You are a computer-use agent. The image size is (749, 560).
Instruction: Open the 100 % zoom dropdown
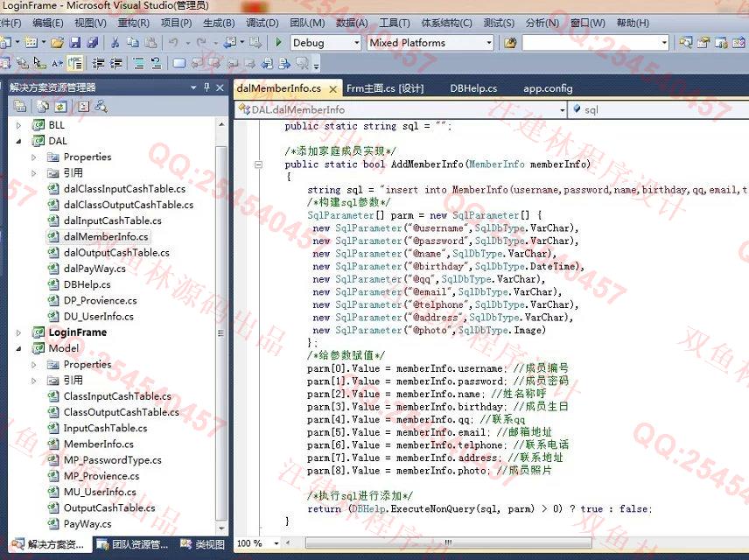coord(276,543)
